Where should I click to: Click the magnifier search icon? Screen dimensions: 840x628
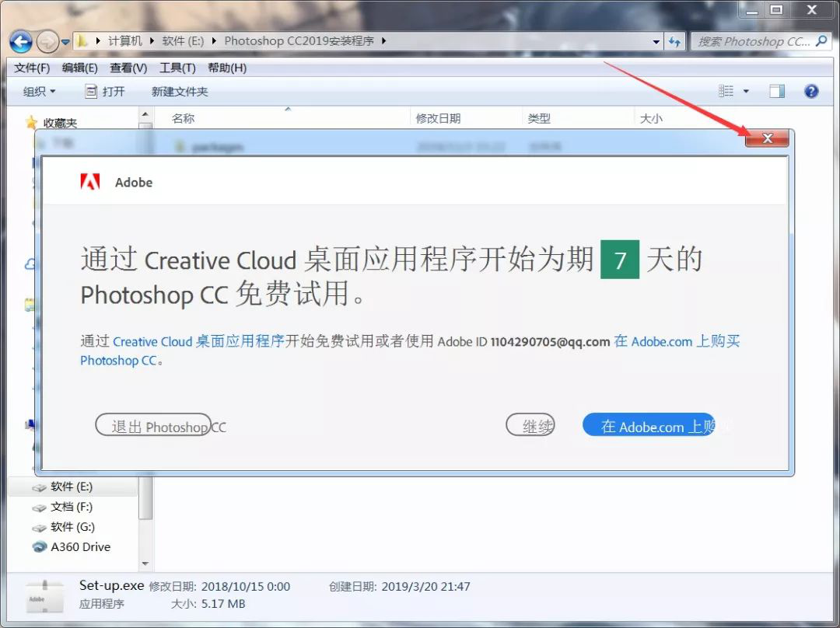point(821,40)
